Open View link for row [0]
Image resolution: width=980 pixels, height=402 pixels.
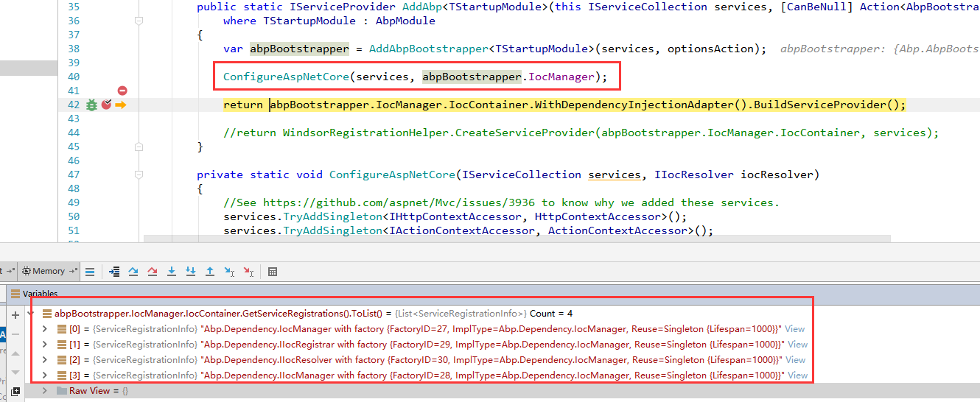[x=794, y=329]
